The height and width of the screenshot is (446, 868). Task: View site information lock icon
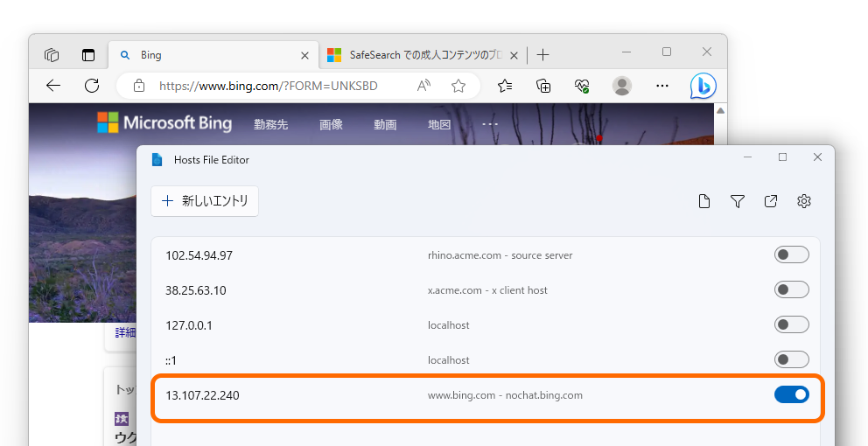tap(139, 86)
